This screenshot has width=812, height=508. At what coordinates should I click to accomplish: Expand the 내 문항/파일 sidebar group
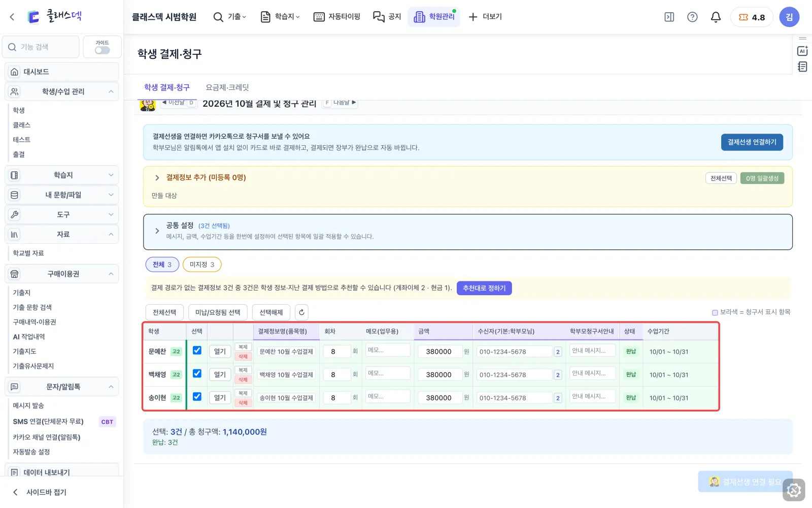click(x=62, y=195)
